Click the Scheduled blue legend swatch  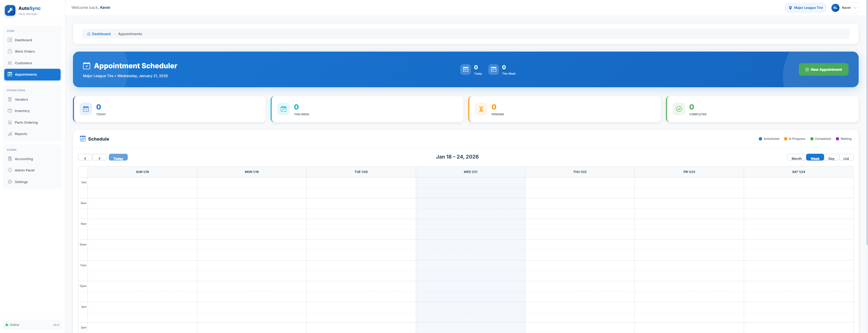[760, 139]
